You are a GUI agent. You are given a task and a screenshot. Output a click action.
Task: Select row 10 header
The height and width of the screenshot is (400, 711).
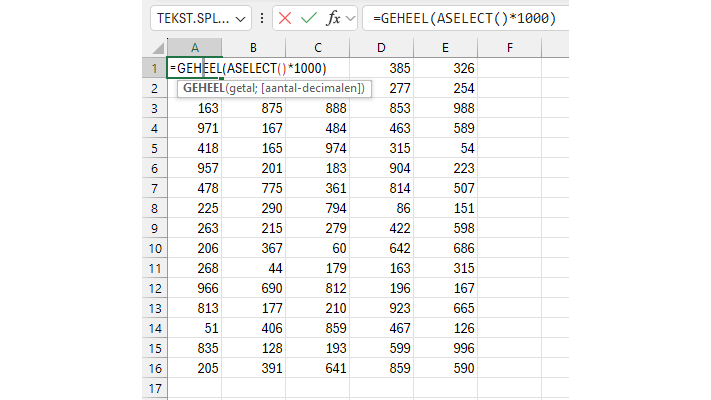coord(155,248)
